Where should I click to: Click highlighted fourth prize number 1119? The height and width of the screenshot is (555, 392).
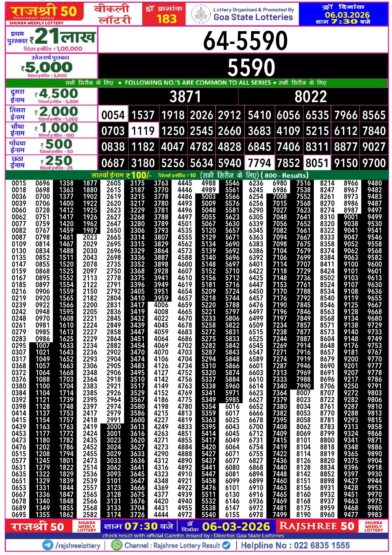coord(143,131)
